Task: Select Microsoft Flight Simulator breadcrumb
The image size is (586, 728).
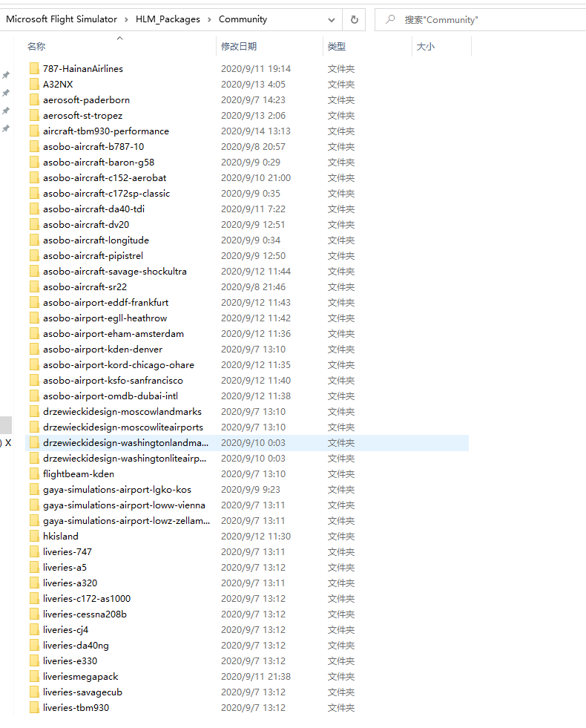Action: (x=62, y=19)
